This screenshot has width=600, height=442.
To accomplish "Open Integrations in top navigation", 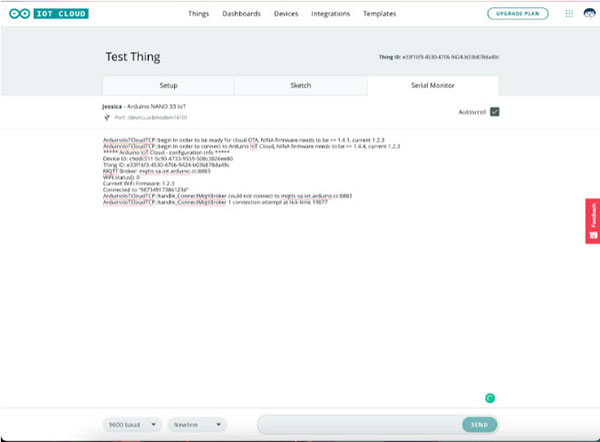I will 331,14.
